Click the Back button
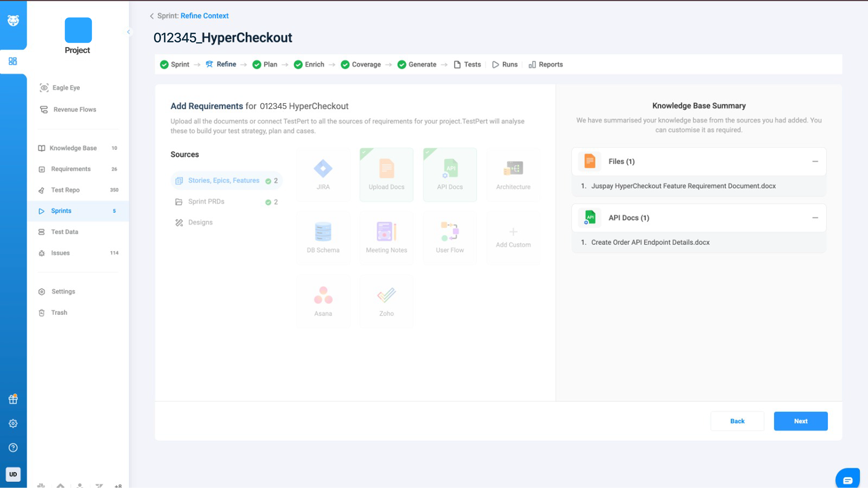The width and height of the screenshot is (868, 488). [x=737, y=421]
